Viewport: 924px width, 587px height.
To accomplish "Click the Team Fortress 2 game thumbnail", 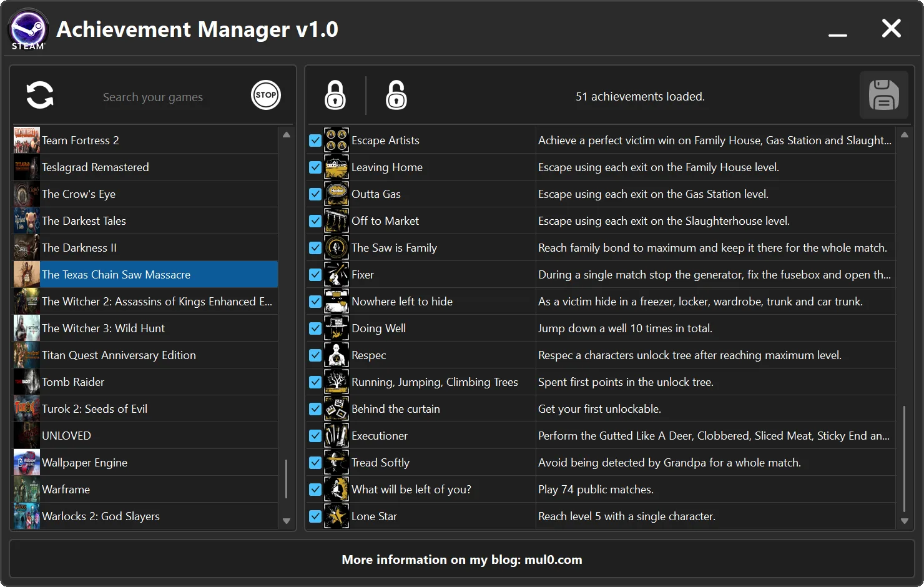I will click(27, 140).
